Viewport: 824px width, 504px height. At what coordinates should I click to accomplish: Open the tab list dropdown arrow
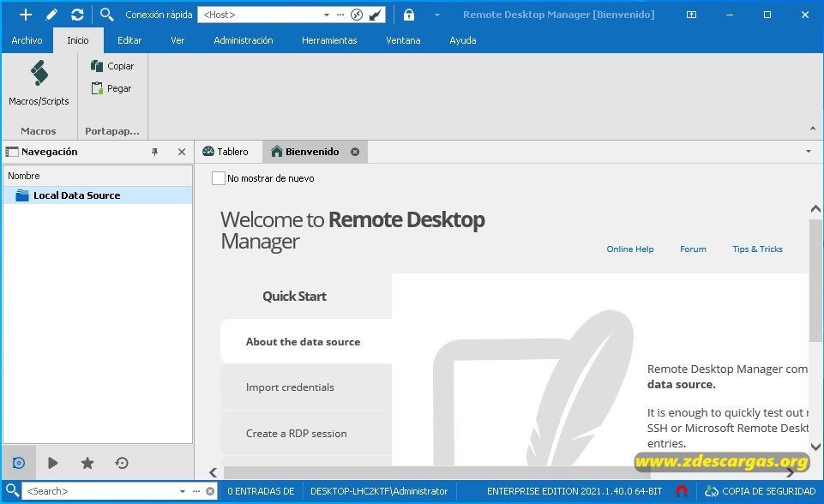coord(809,152)
